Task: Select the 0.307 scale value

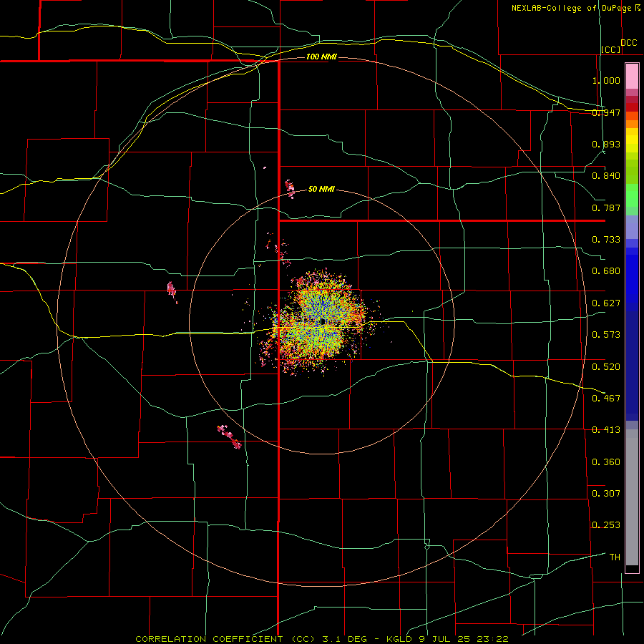Action: (606, 493)
